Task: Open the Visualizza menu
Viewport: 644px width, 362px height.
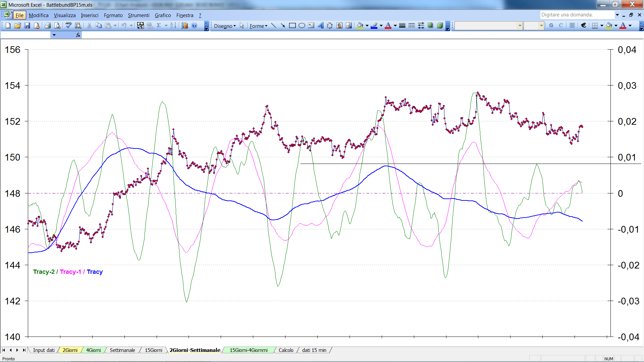Action: tap(65, 15)
